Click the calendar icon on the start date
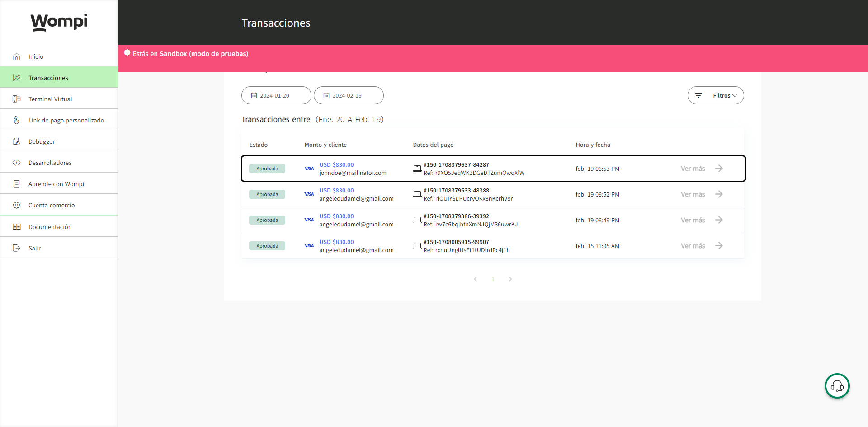This screenshot has width=868, height=427. coord(254,95)
